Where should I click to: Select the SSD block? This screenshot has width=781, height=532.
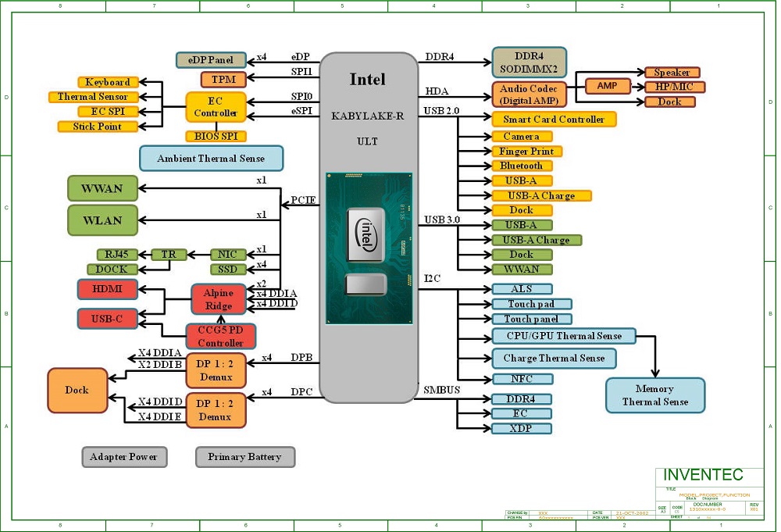click(227, 270)
